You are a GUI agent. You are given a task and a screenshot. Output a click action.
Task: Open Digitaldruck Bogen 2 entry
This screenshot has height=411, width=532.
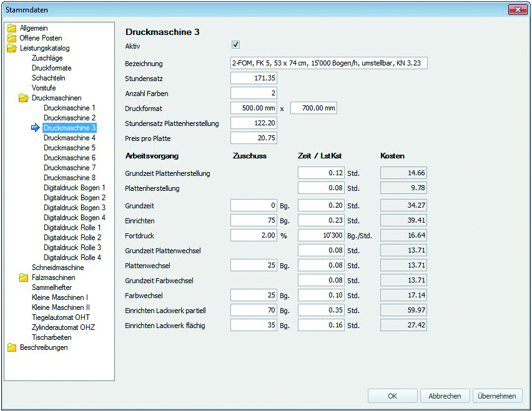[x=74, y=198]
